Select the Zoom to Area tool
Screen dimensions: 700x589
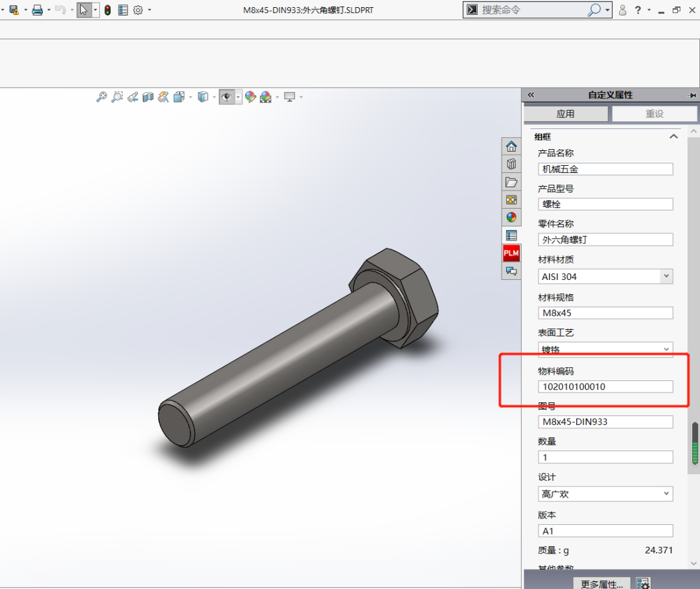pyautogui.click(x=117, y=97)
